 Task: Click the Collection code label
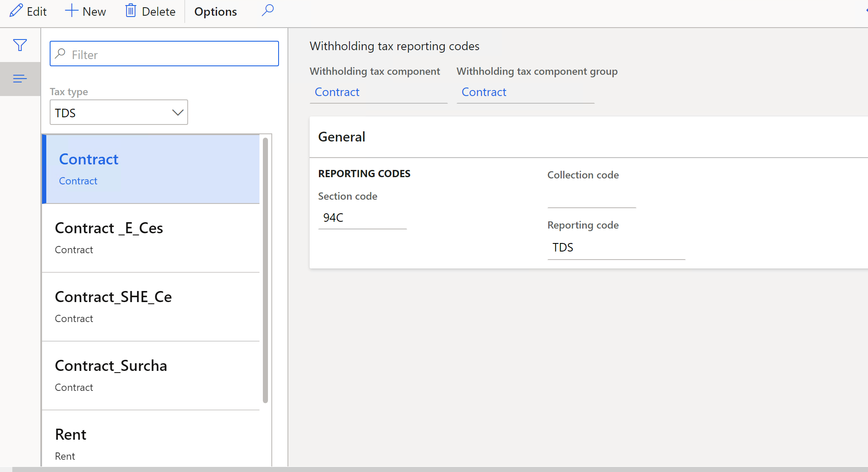tap(583, 175)
